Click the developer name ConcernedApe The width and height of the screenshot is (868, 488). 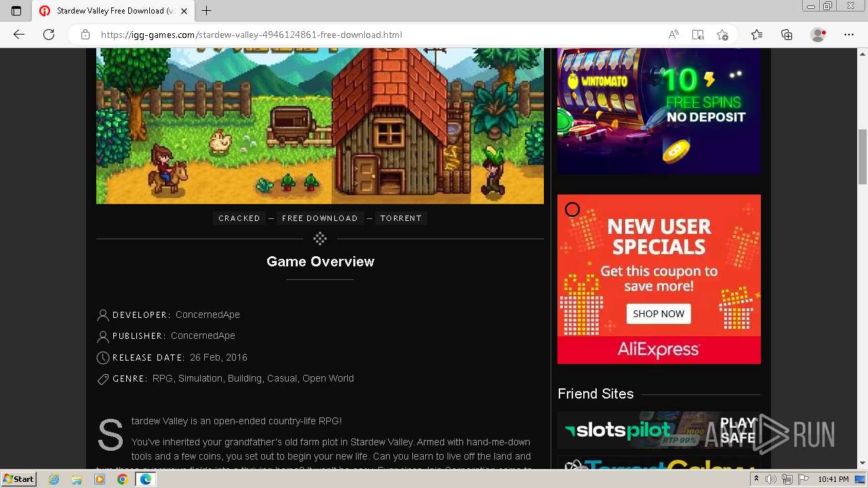coord(208,314)
